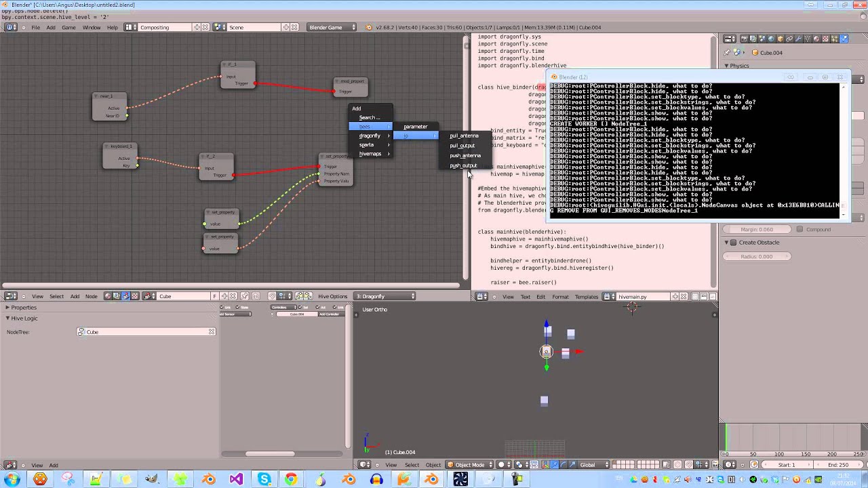This screenshot has width=868, height=488.
Task: Open the Scene properties tab icon
Action: (762, 39)
